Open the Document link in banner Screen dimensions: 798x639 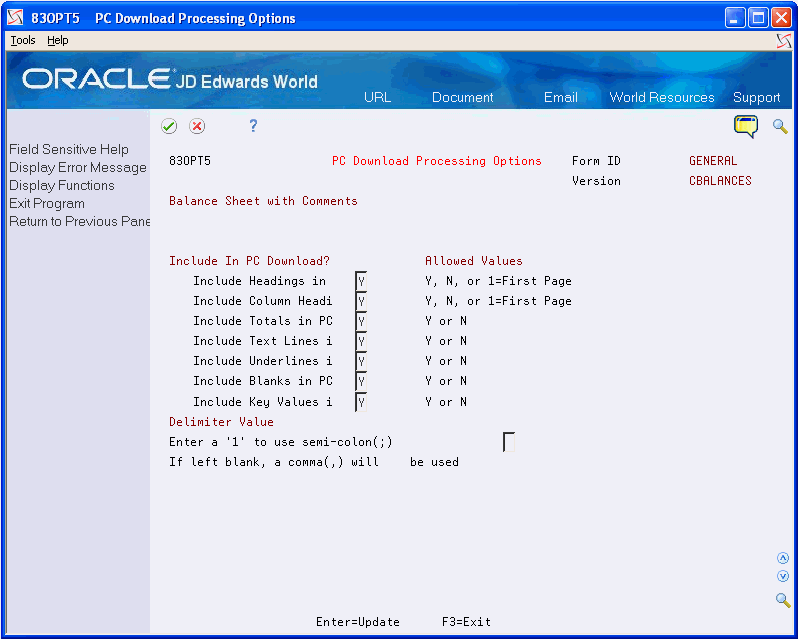click(463, 97)
